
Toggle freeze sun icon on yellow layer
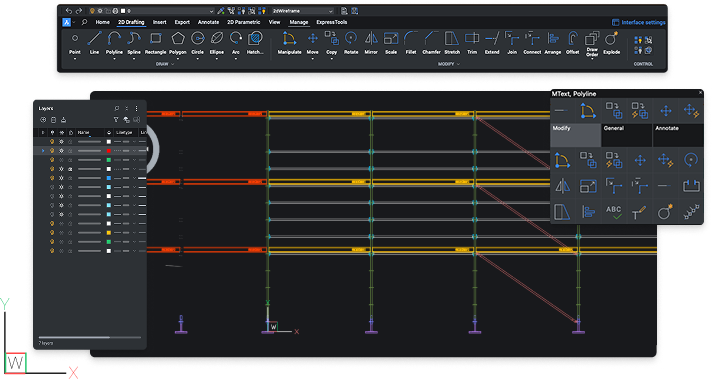(x=61, y=232)
